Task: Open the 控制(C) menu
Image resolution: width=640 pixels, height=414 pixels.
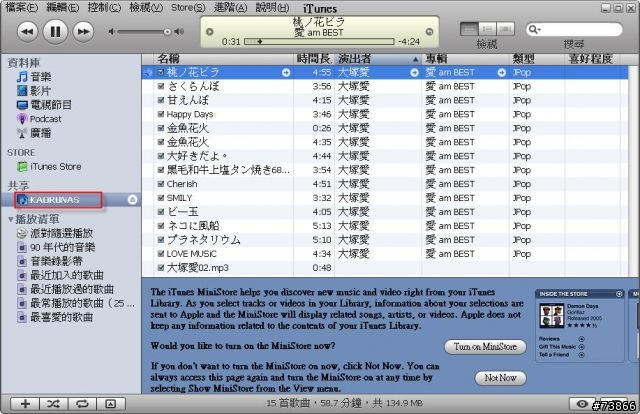Action: [x=104, y=7]
